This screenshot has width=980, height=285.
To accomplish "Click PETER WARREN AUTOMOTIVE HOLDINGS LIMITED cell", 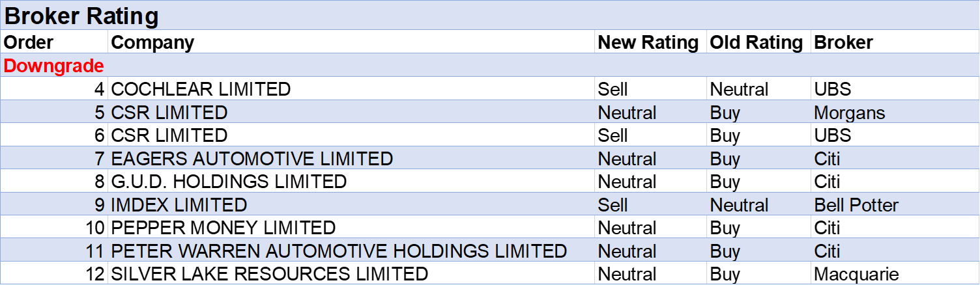I will coord(339,251).
